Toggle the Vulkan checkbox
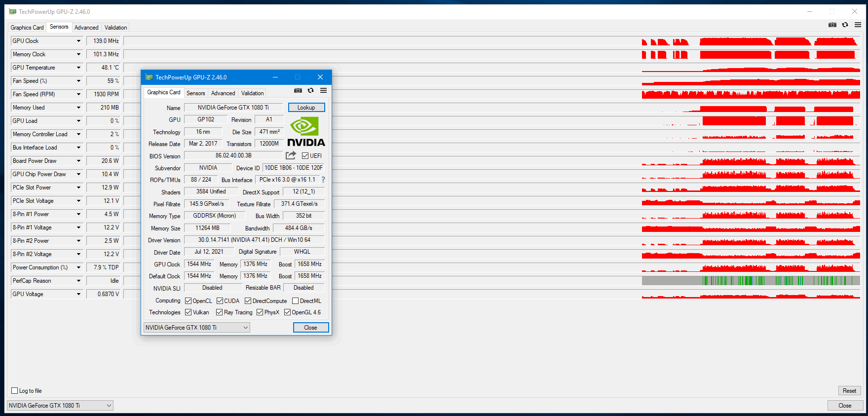The width and height of the screenshot is (868, 416). pos(188,312)
